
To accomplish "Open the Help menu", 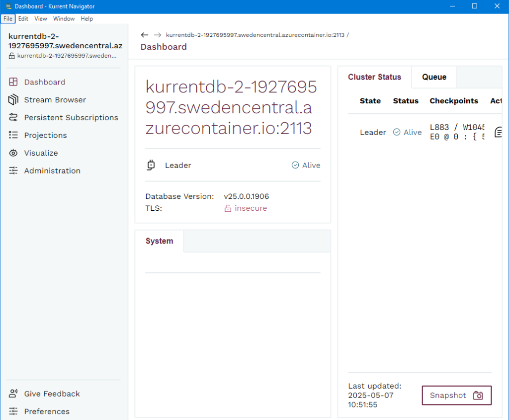I will click(x=86, y=18).
